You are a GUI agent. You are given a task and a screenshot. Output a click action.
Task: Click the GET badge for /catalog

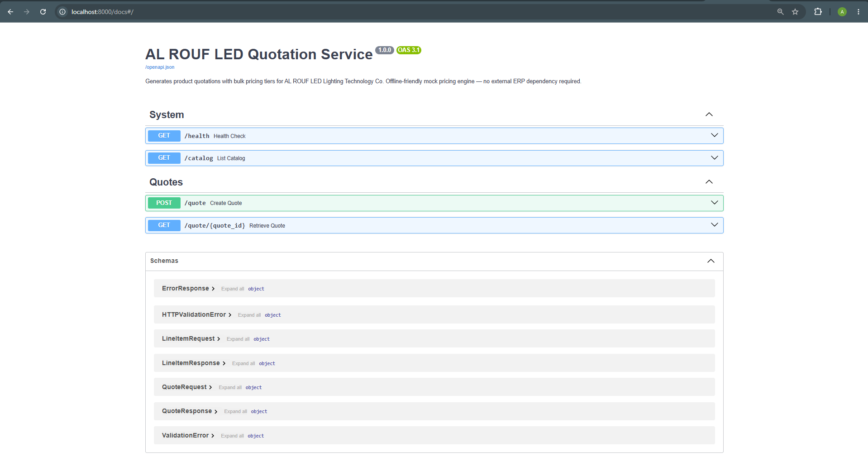[x=164, y=158]
